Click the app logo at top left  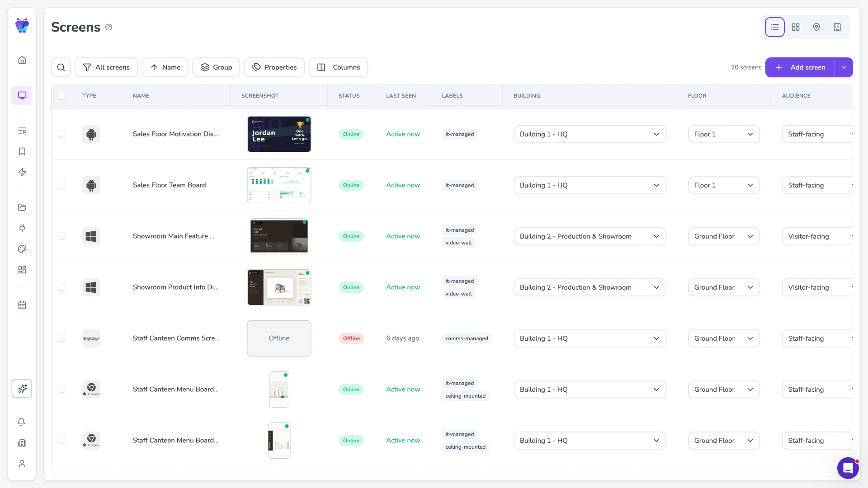point(22,26)
